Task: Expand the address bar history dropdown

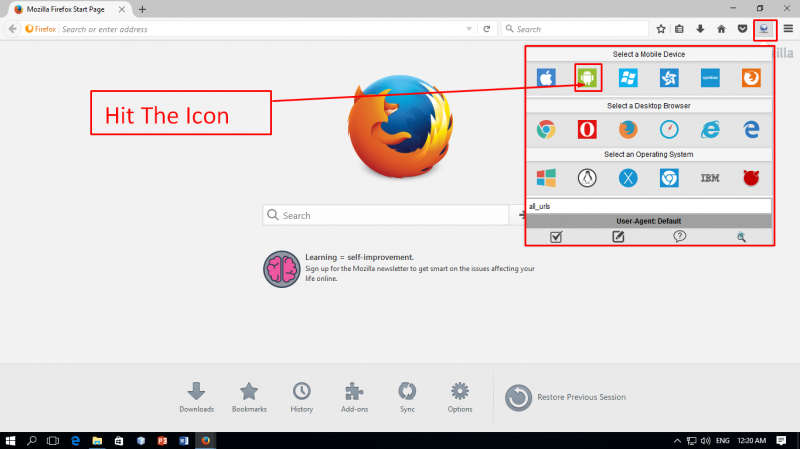Action: pyautogui.click(x=469, y=29)
